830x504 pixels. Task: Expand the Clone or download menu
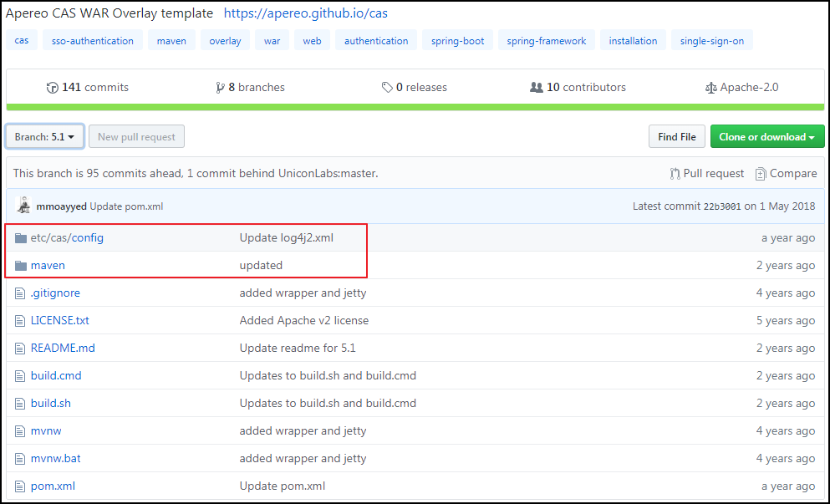point(767,136)
